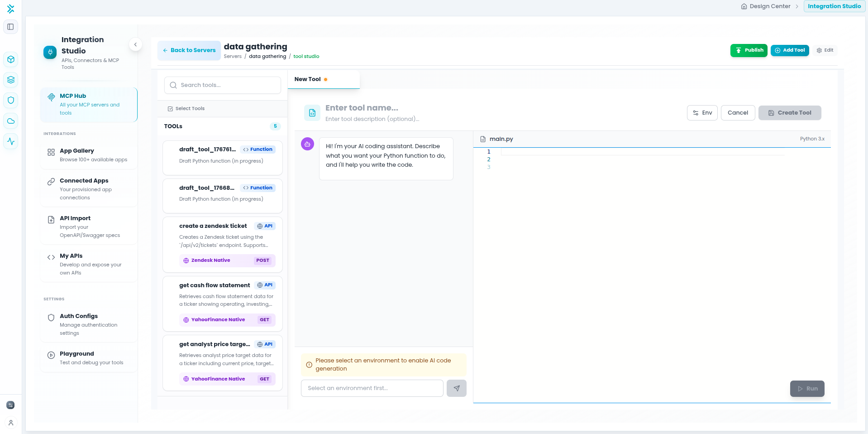Open MCP Hub in the sidebar
The height and width of the screenshot is (434, 868).
tap(89, 105)
